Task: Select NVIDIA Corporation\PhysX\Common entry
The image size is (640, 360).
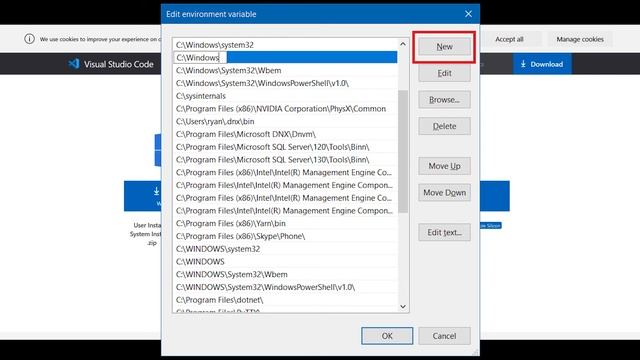Action: click(285, 109)
